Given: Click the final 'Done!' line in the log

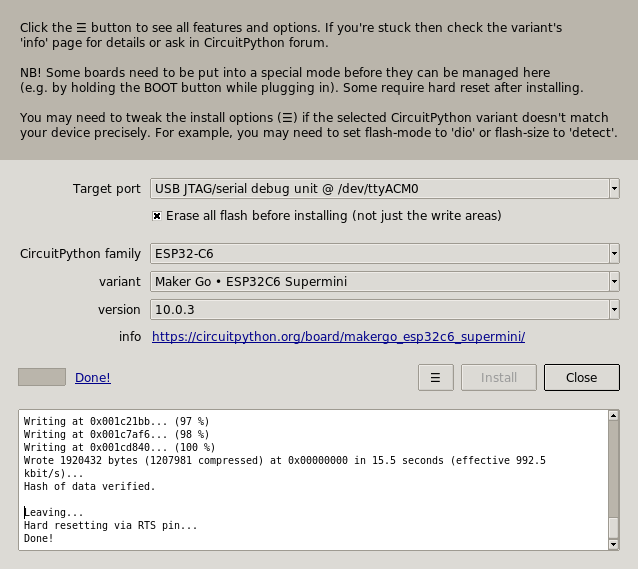Looking at the screenshot, I should coord(39,538).
